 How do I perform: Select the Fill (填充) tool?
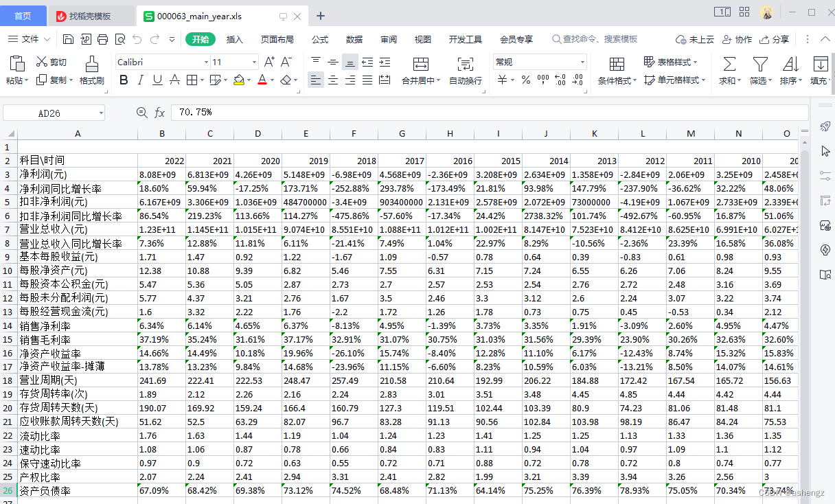click(x=819, y=71)
